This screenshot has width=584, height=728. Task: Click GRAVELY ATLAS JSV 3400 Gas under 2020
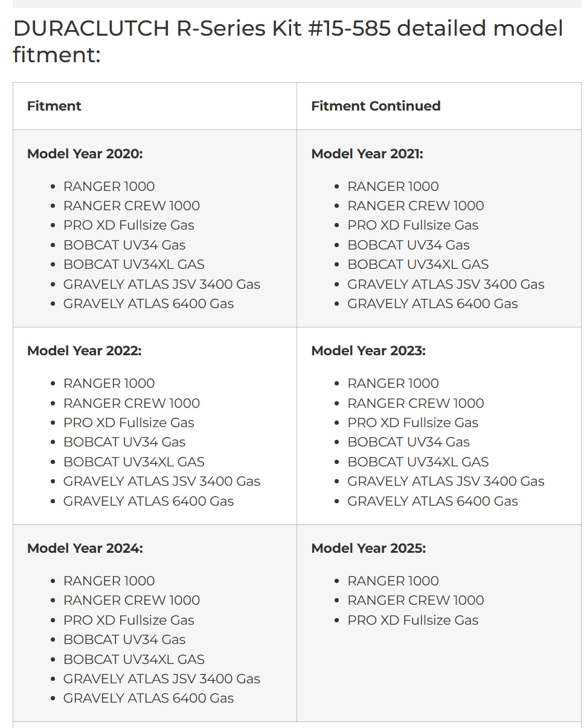(x=162, y=284)
